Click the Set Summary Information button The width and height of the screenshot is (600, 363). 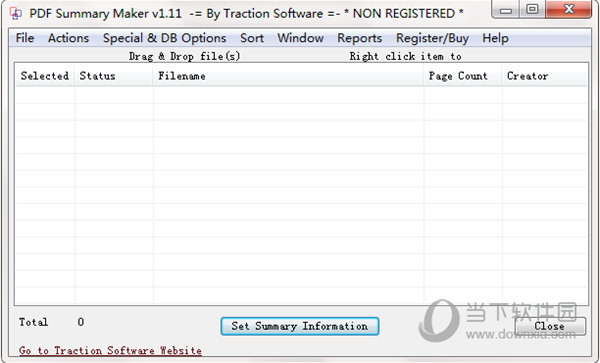click(300, 326)
